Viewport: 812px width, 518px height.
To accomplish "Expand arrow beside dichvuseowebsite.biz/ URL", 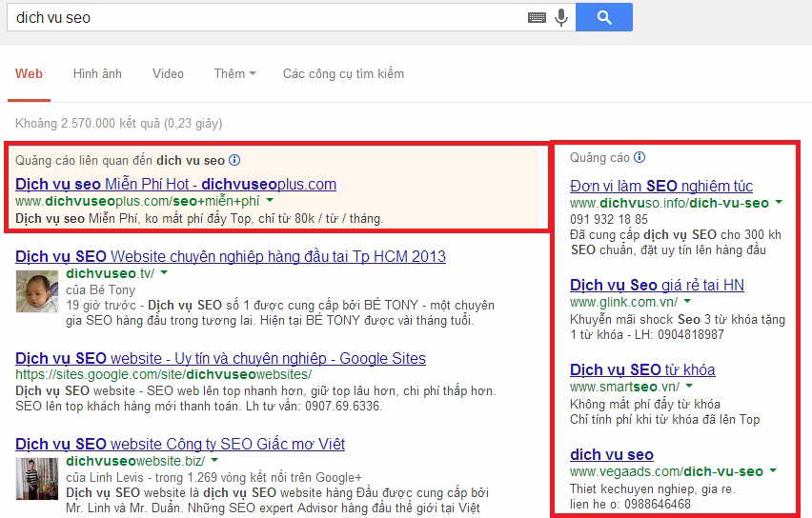I will point(214,460).
